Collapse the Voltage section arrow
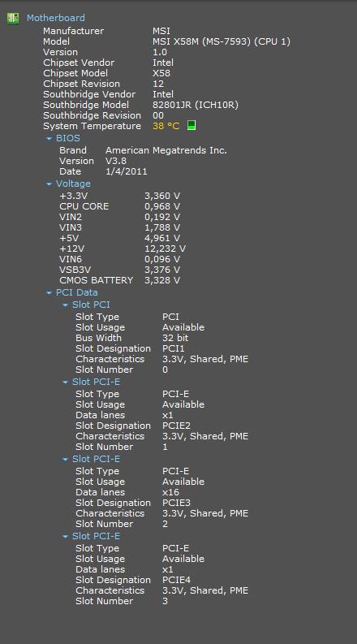Screen dimensions: 357x644 49,184
